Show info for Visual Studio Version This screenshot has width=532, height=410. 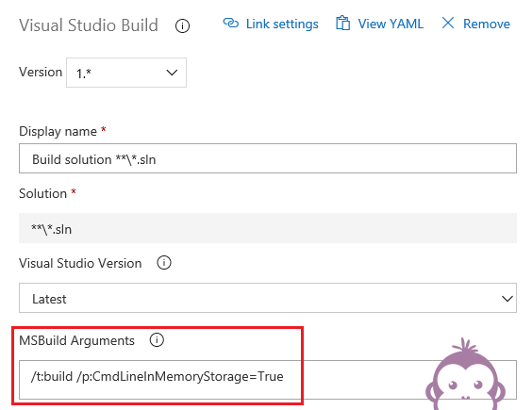(164, 263)
